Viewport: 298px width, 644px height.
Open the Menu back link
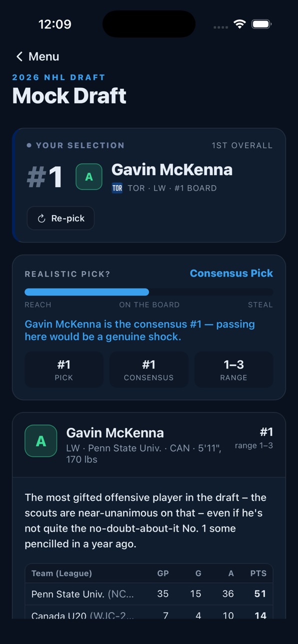tap(37, 56)
